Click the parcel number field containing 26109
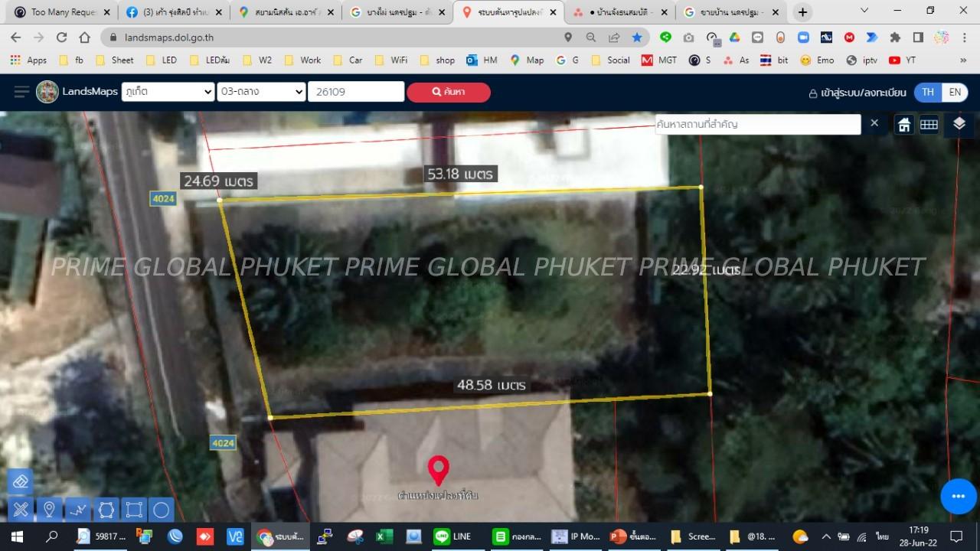The height and width of the screenshot is (551, 980). pos(356,92)
